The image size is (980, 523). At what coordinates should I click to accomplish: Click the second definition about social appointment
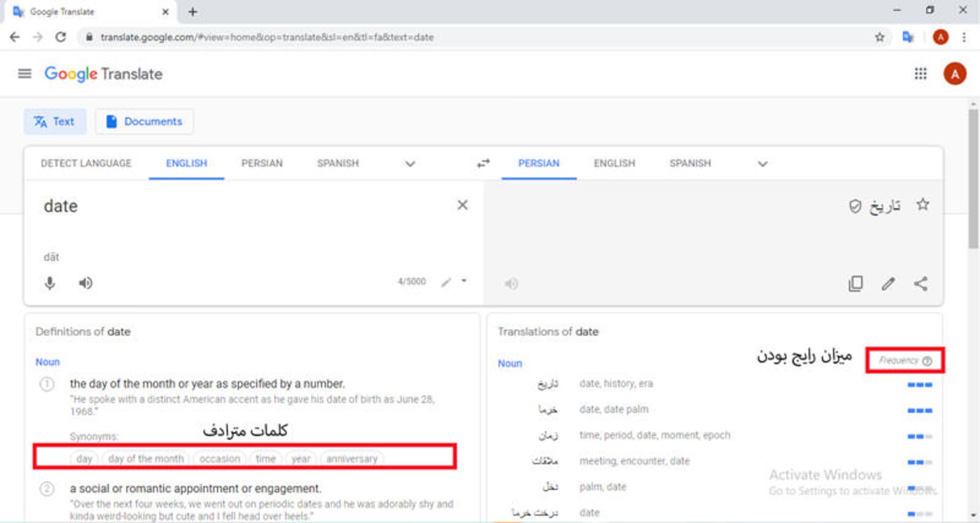pos(195,489)
